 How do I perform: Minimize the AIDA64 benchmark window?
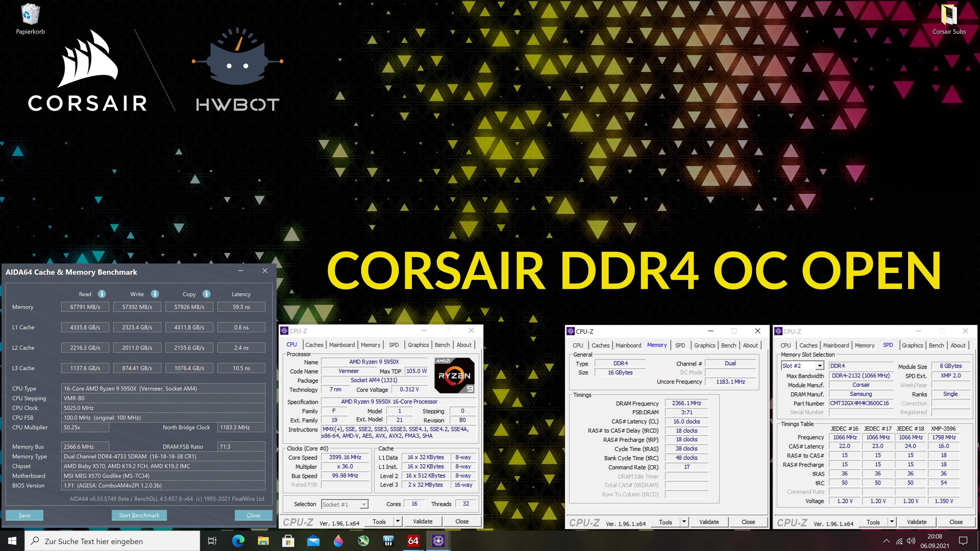[x=240, y=271]
